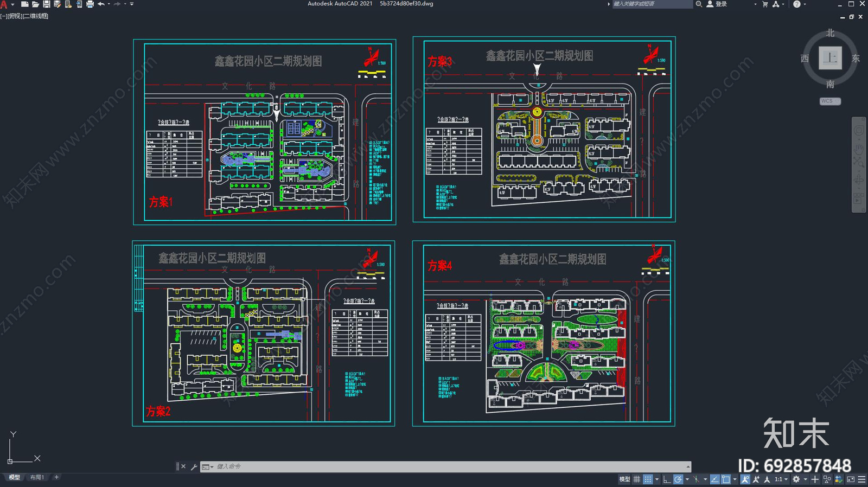
Task: Open the Autodesk App Store cart icon
Action: click(765, 4)
